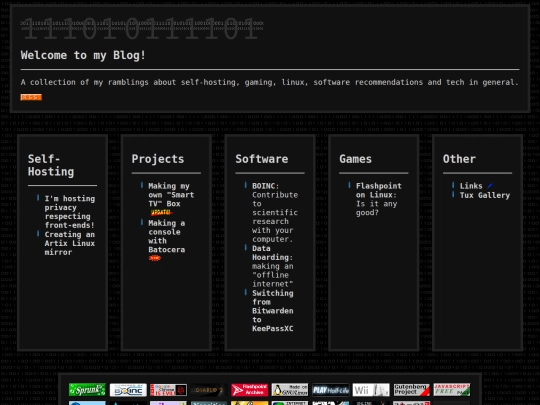540x405 pixels.
Task: Click the Software section heading
Action: pos(262,159)
